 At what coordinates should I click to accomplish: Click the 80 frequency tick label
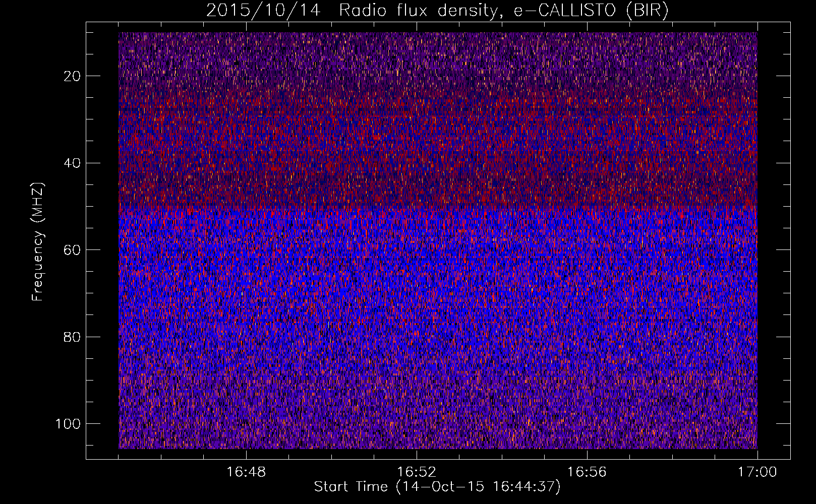click(x=72, y=337)
